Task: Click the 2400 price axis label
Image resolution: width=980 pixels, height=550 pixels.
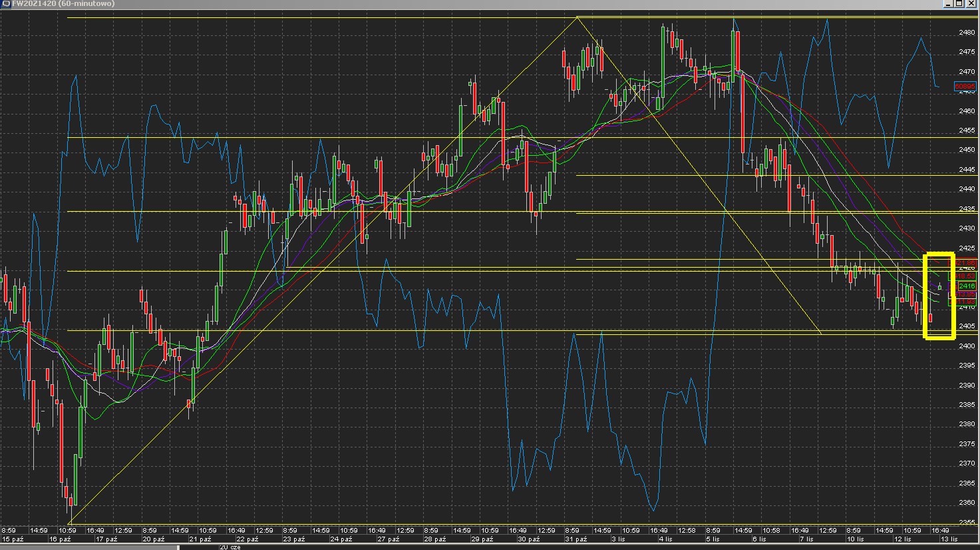Action: pos(967,346)
